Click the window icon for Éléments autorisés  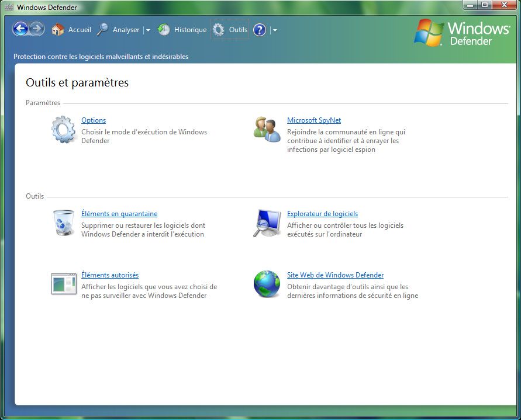[64, 284]
